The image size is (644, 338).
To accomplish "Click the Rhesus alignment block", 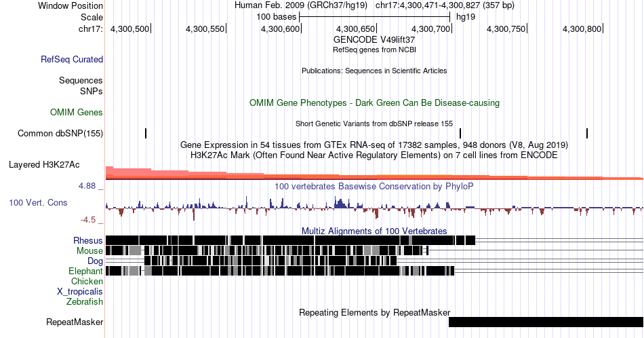I will (x=290, y=240).
